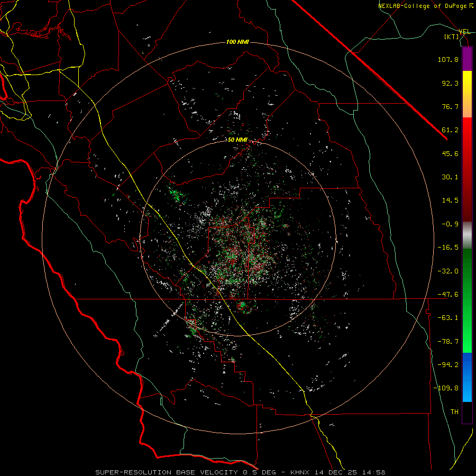Click the -47.6 velocity scale value
The width and height of the screenshot is (476, 476).
click(448, 295)
